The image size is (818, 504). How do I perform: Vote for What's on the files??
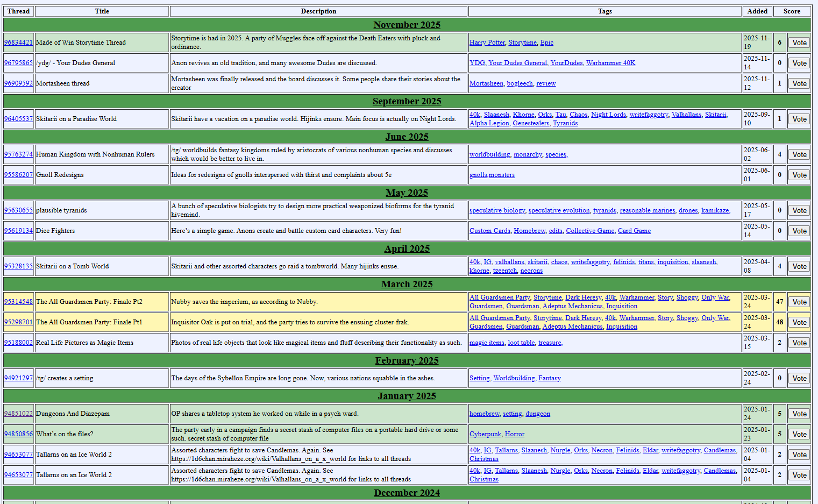(x=799, y=434)
